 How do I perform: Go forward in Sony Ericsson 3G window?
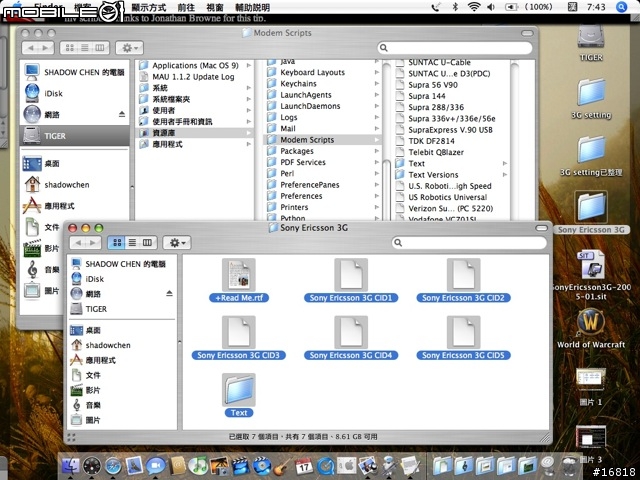pos(93,243)
